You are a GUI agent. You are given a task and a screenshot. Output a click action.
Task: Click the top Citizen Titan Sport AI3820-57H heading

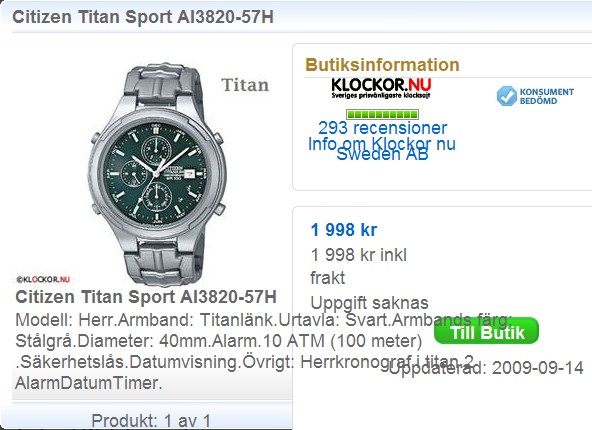pyautogui.click(x=143, y=17)
